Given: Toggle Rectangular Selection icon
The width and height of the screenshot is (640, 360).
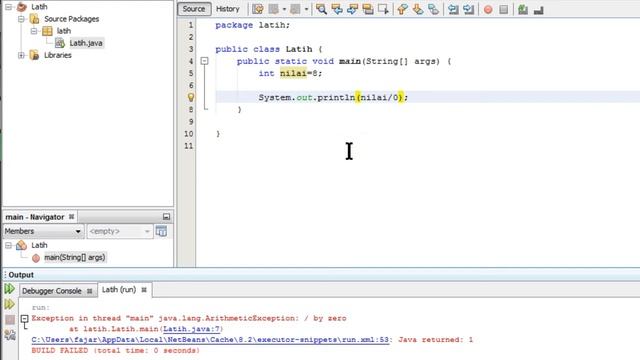Looking at the screenshot, I should [x=383, y=9].
